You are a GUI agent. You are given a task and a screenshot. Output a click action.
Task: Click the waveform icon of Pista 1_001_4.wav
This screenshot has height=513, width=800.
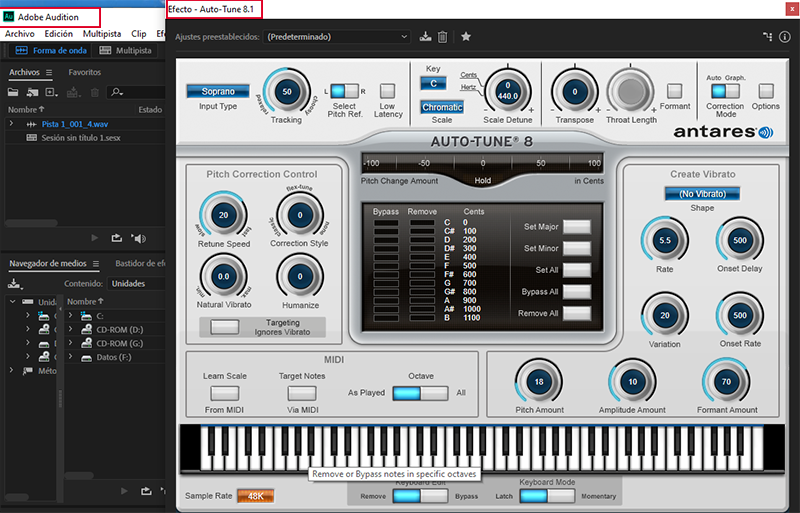pos(31,124)
